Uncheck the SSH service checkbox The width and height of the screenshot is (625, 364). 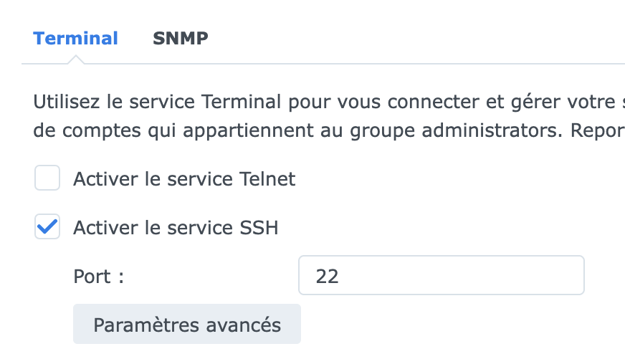point(47,228)
